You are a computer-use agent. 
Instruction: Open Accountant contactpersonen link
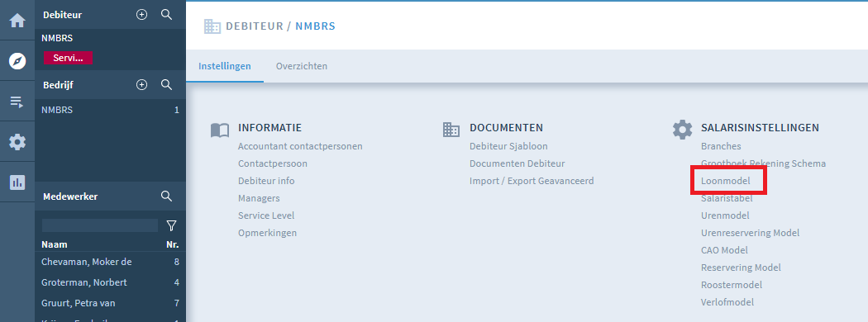[300, 147]
